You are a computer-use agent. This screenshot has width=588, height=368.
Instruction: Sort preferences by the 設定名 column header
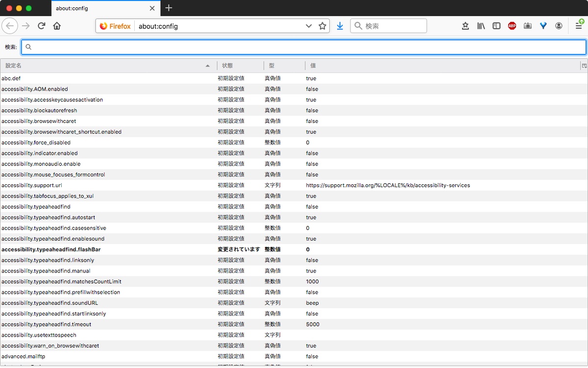pos(98,66)
